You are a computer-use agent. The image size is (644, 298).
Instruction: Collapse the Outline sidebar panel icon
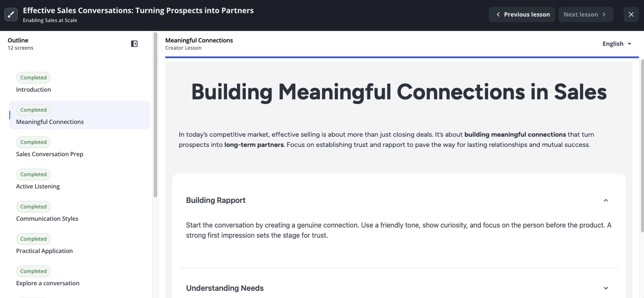pos(134,44)
